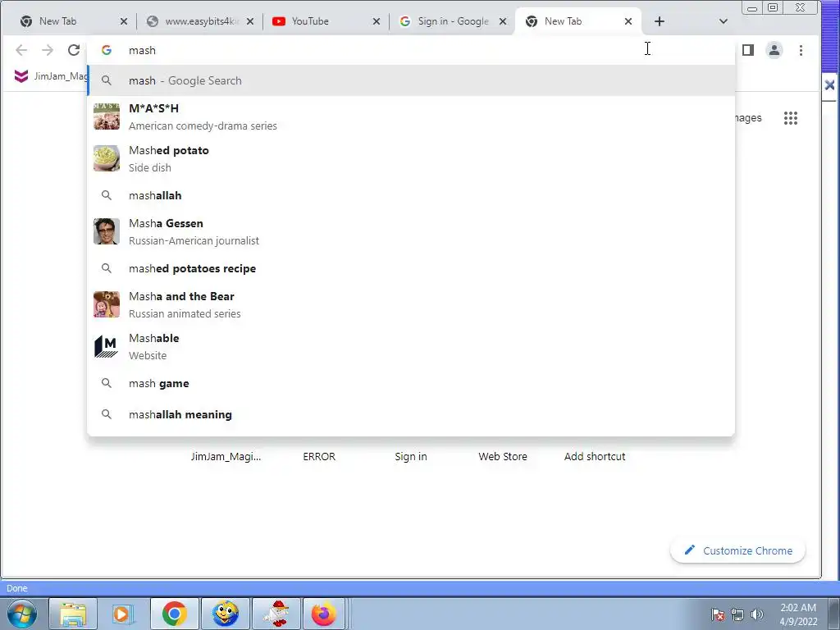Click the address bar containing mash
This screenshot has width=840, height=630.
(x=411, y=50)
